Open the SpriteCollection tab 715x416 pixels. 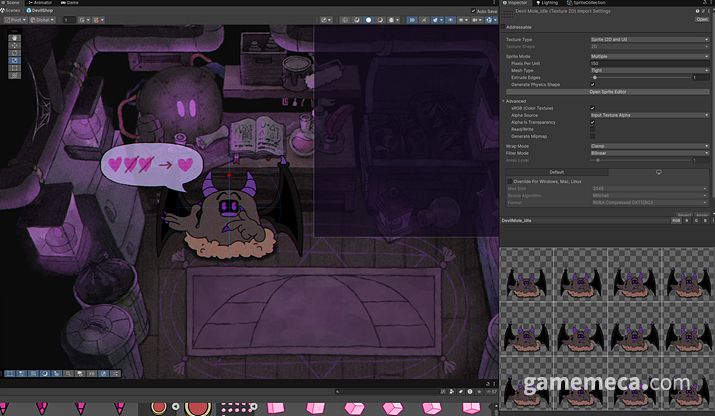pos(586,3)
